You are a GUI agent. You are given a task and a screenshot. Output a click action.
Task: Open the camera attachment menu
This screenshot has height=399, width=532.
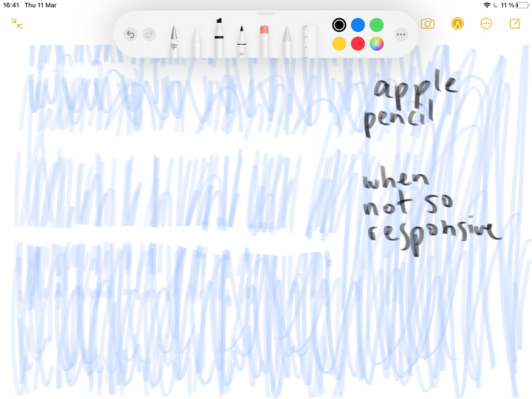pos(427,24)
